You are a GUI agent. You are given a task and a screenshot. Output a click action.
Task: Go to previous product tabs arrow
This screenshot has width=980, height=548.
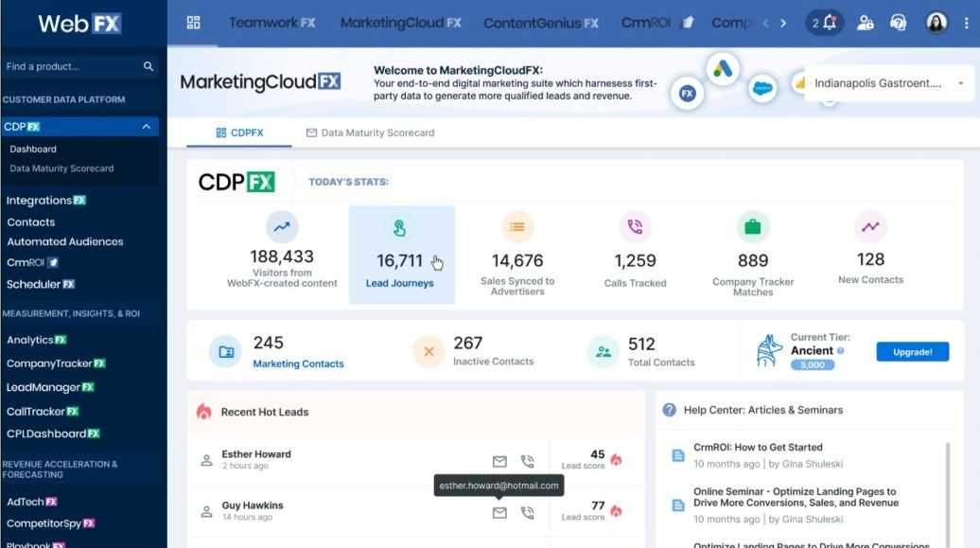pos(765,23)
